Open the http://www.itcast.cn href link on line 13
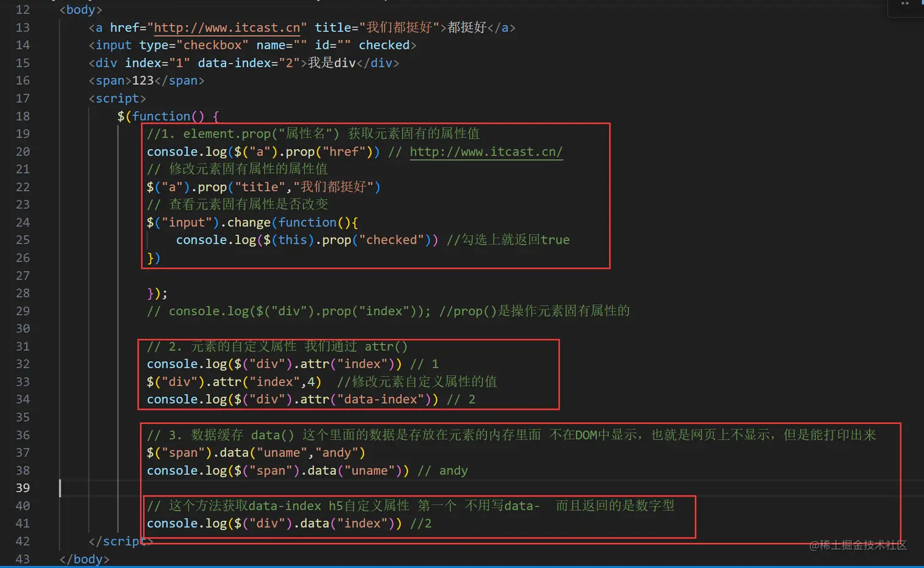Viewport: 924px width, 568px height. pyautogui.click(x=227, y=27)
